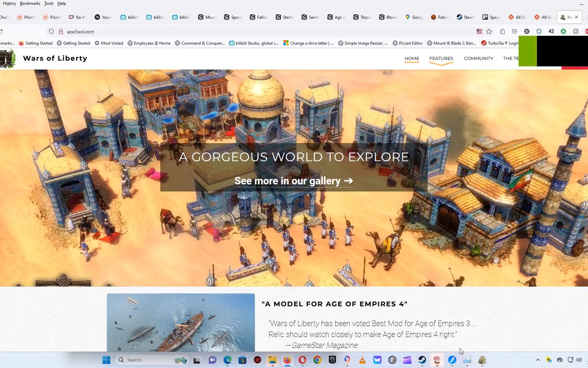
Task: Open the Help menu
Action: click(62, 3)
